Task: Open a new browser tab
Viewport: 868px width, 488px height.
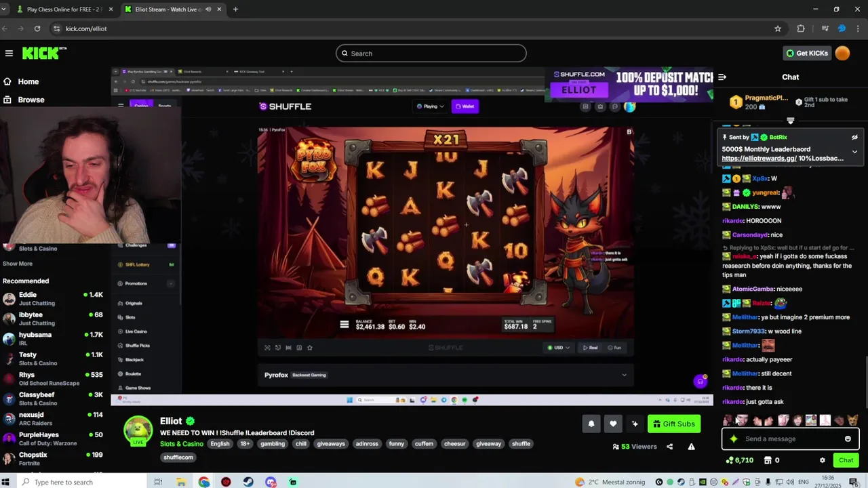Action: point(235,9)
